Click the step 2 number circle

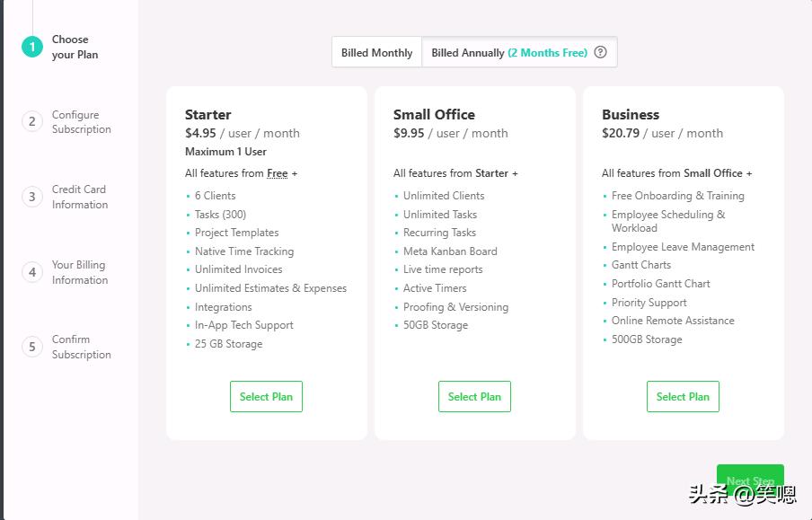click(x=32, y=121)
